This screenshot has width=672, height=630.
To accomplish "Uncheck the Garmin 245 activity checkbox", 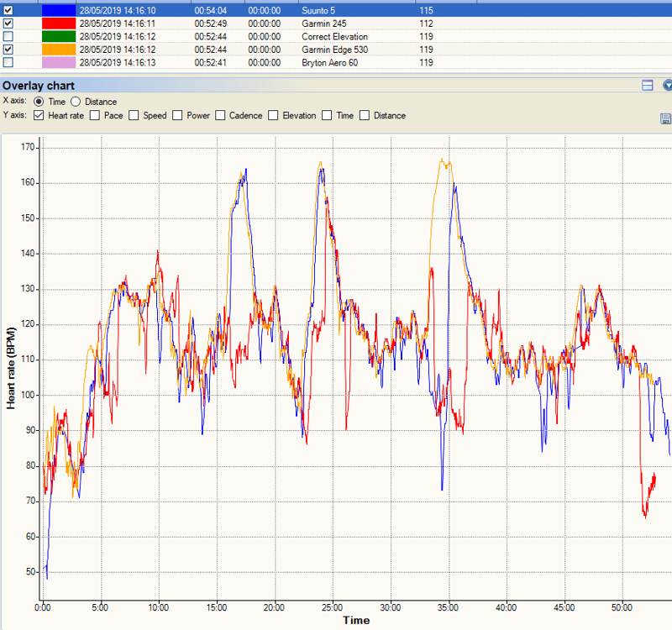I will pyautogui.click(x=8, y=24).
